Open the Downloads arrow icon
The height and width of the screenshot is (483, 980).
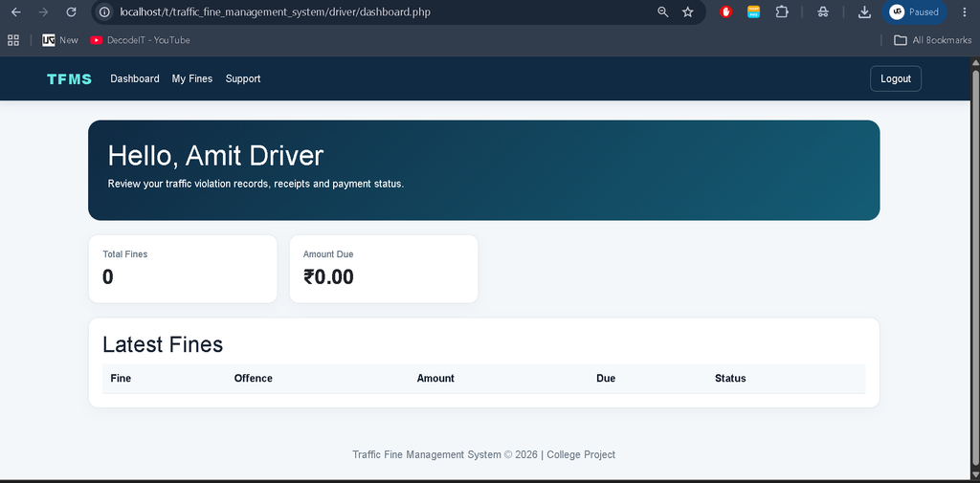864,11
